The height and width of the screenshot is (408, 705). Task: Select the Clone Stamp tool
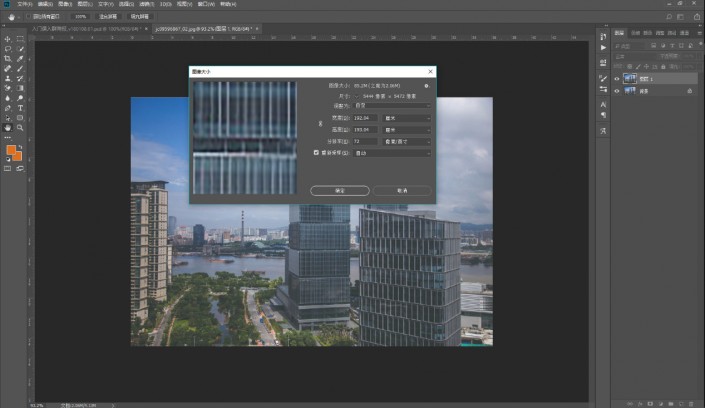8,79
